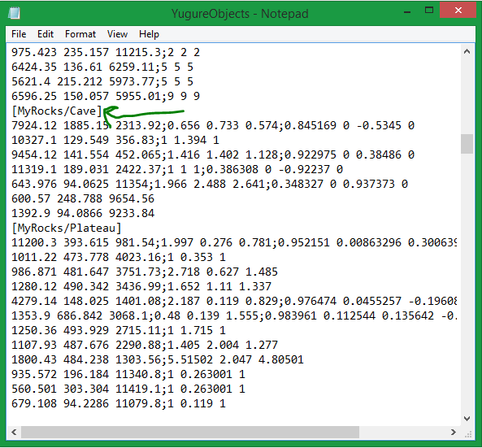The height and width of the screenshot is (448, 482).
Task: Maximize the Notepad window
Action: [429, 11]
